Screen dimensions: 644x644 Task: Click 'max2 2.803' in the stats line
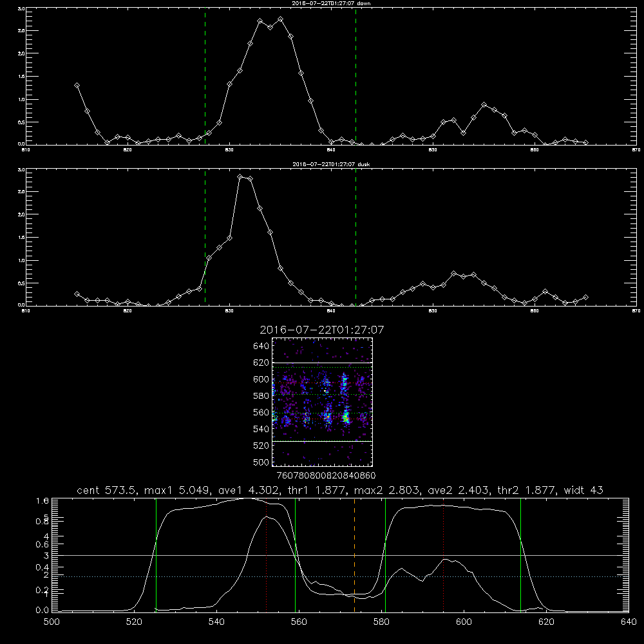click(387, 490)
